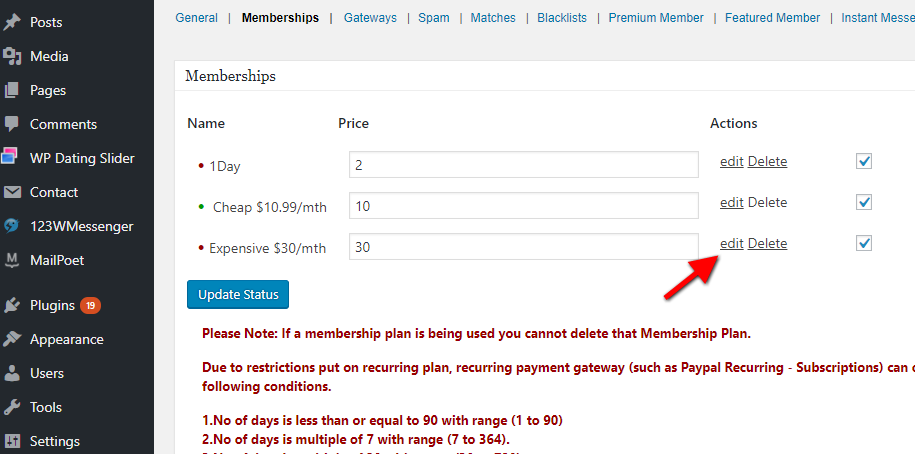The image size is (915, 454).
Task: Toggle the Expensive $30/mth checkbox
Action: click(x=864, y=243)
